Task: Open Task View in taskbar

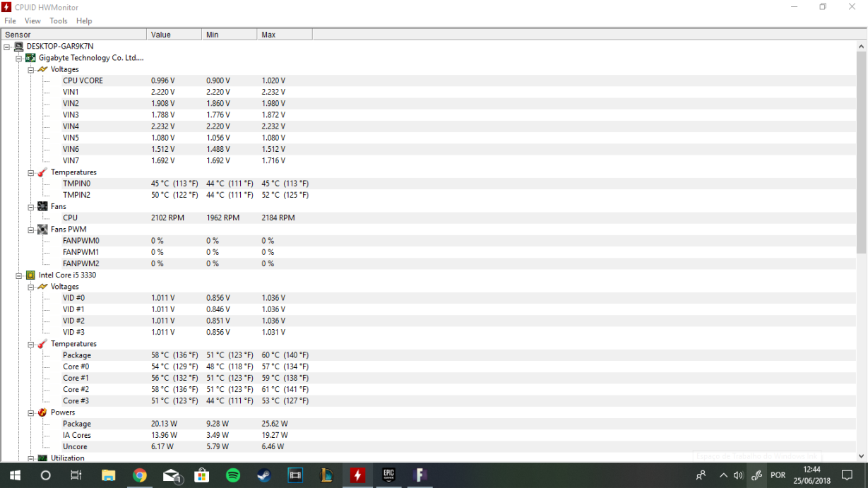Action: pos(76,475)
